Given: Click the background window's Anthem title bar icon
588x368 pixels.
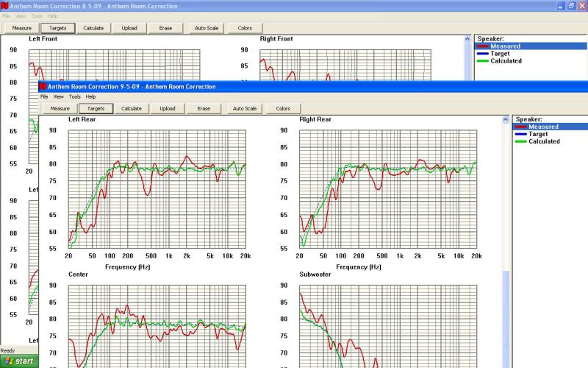Looking at the screenshot, I should click(x=4, y=6).
